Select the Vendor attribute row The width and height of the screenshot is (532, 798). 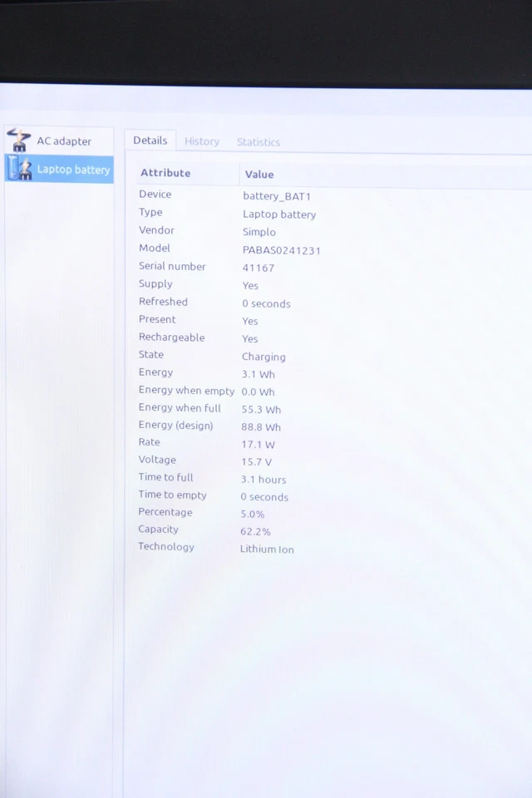pos(156,230)
